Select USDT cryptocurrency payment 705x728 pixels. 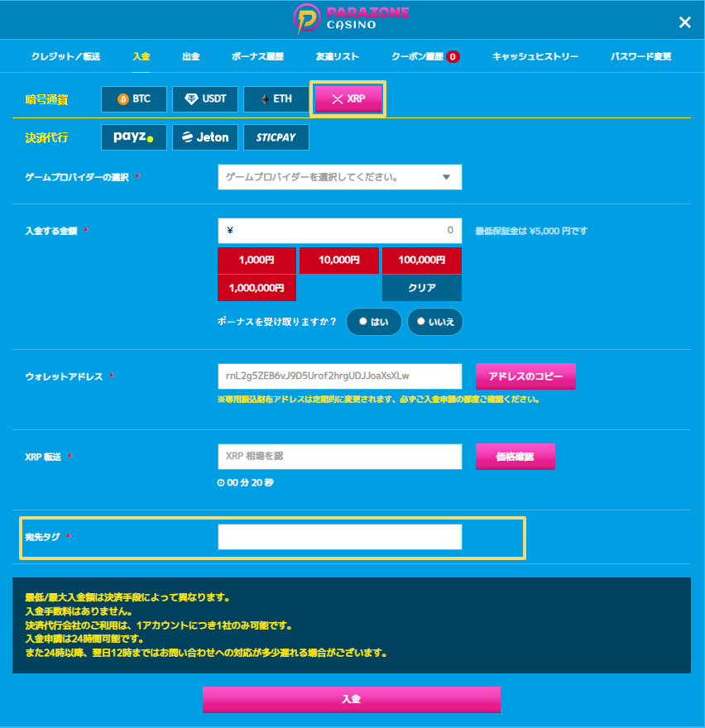(x=205, y=99)
